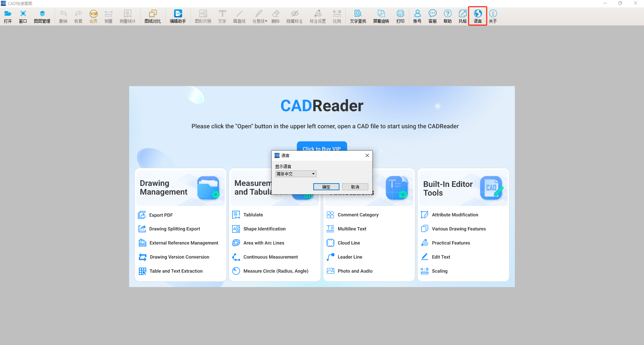644x345 pixels.
Task: Click Measure Circle (Radius, Angle)
Action: point(276,271)
